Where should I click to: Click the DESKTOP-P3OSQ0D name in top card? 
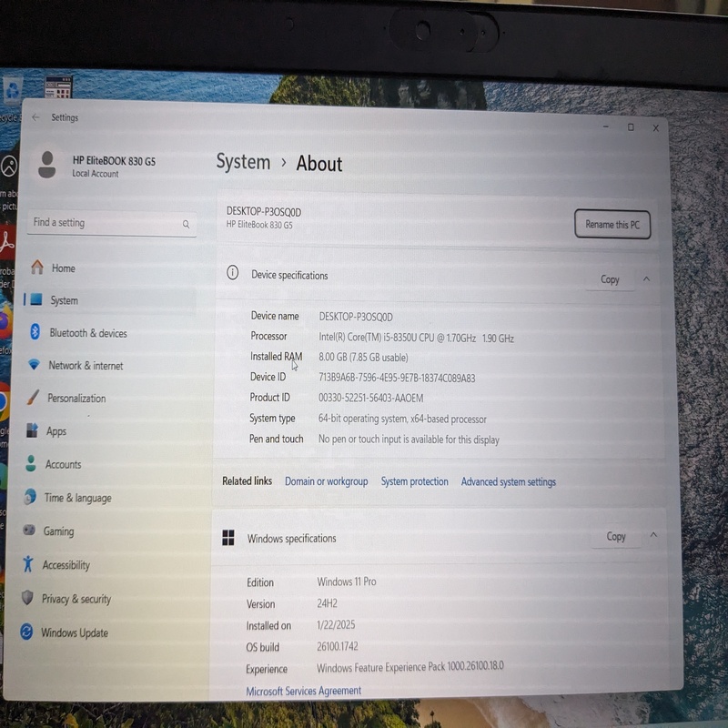(x=264, y=212)
